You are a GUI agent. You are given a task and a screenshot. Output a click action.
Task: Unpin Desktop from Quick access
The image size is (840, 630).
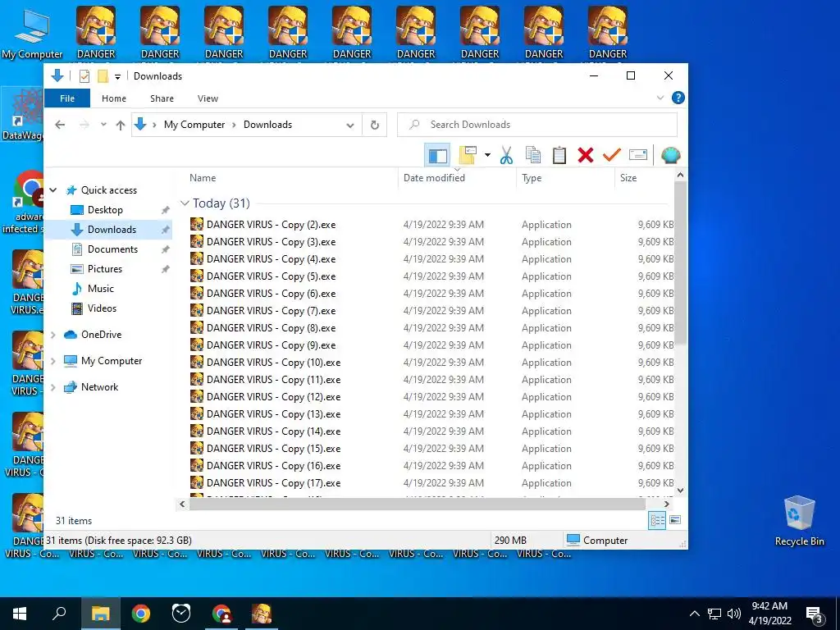(165, 210)
